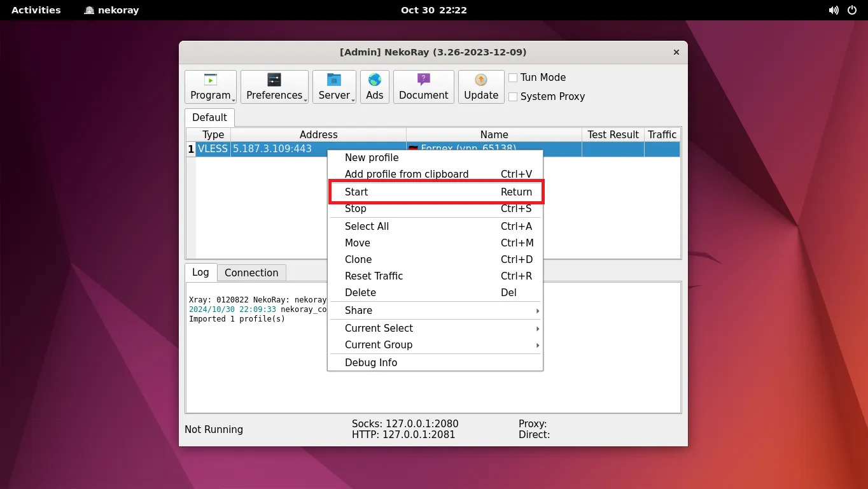This screenshot has height=489, width=868.
Task: Sort by the Test Result column header
Action: [x=613, y=135]
